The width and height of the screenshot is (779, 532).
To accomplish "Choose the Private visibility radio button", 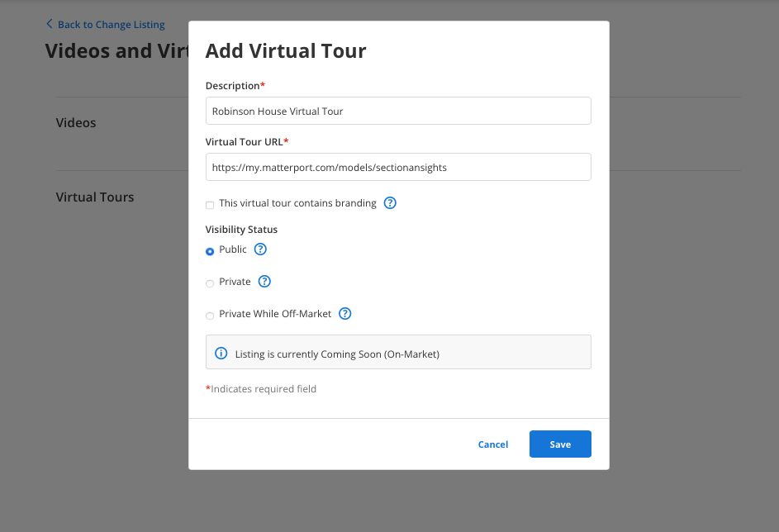I will pyautogui.click(x=210, y=283).
